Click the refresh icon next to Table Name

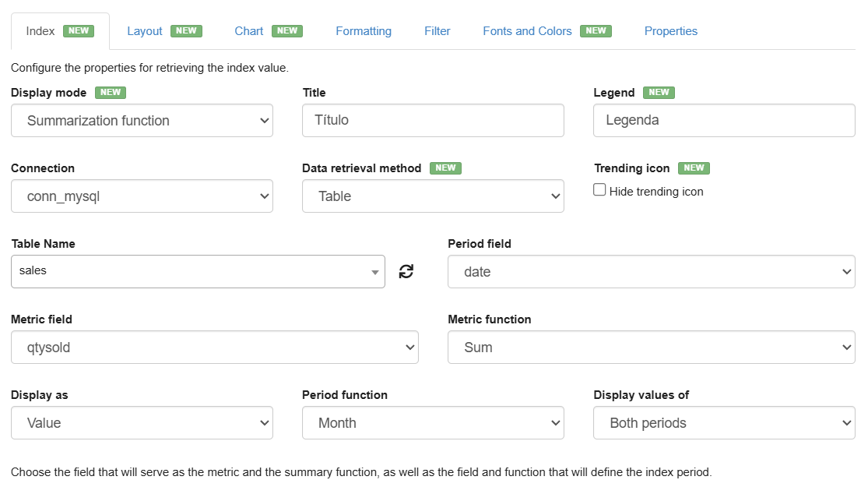406,271
